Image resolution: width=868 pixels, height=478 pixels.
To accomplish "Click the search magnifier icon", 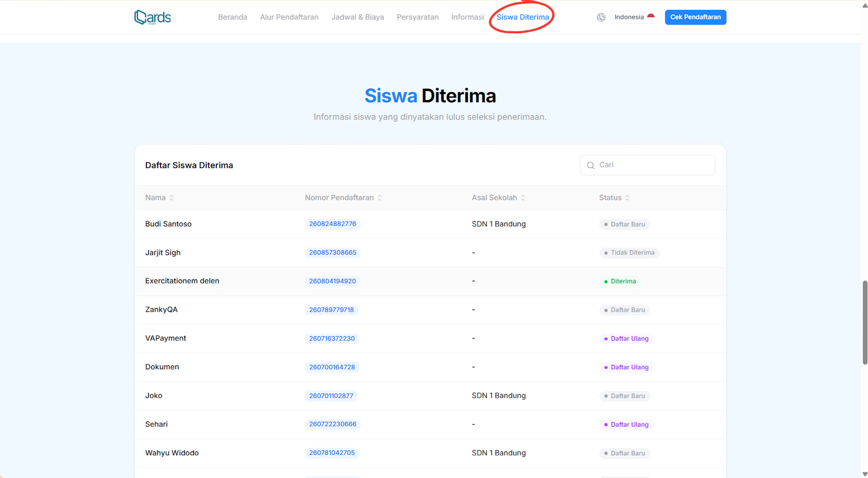I will pos(590,165).
